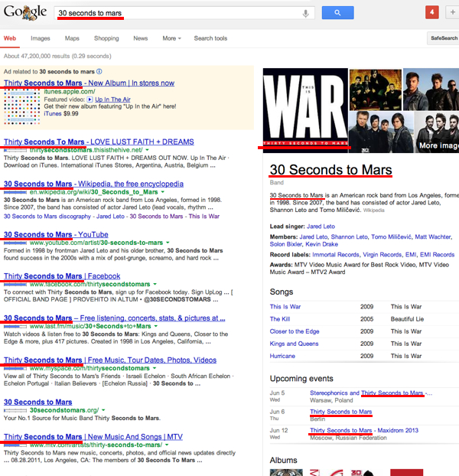Image resolution: width=459 pixels, height=476 pixels.
Task: Click Kevin Drake in Members list
Action: pos(321,244)
